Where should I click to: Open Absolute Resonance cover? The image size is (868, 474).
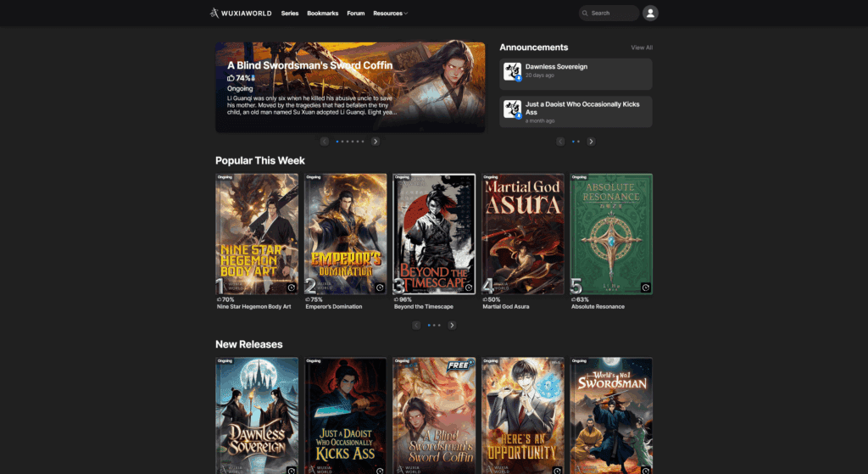coord(611,234)
